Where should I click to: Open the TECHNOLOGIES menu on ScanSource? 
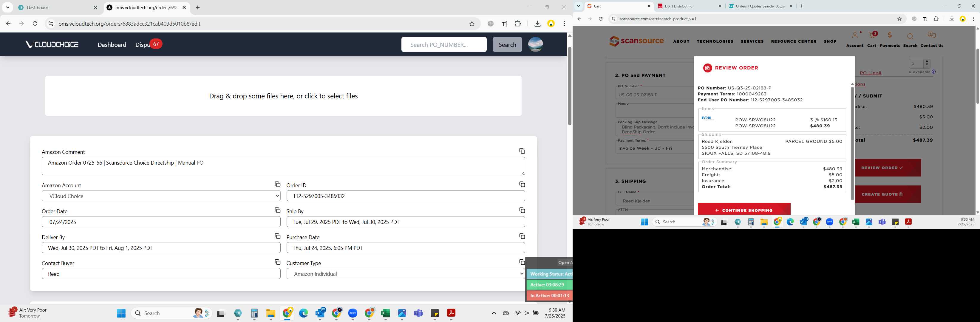[715, 41]
